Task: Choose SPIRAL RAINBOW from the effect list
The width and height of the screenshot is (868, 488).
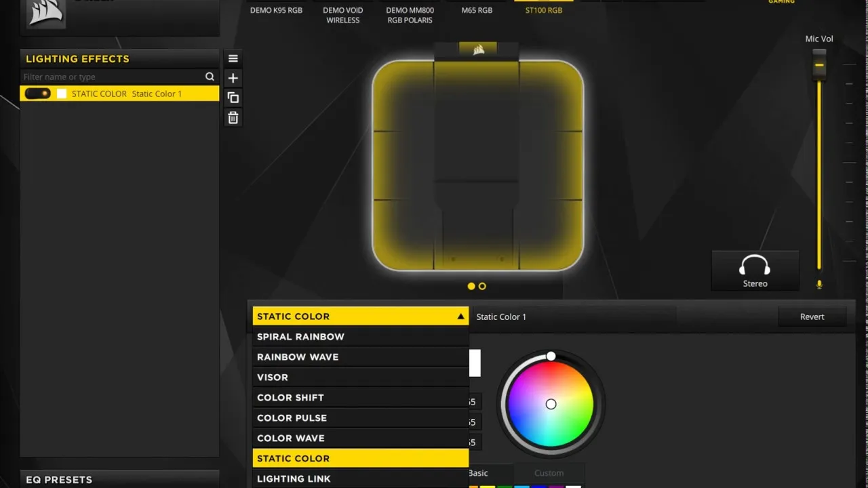Action: click(x=360, y=337)
